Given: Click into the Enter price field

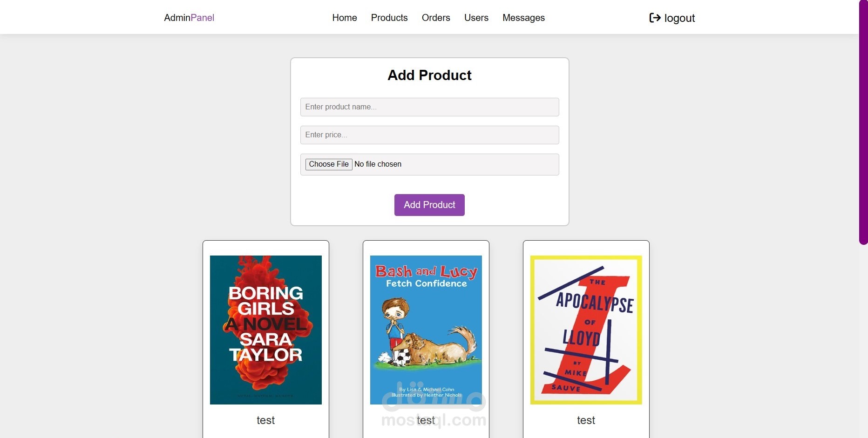Looking at the screenshot, I should coord(429,135).
